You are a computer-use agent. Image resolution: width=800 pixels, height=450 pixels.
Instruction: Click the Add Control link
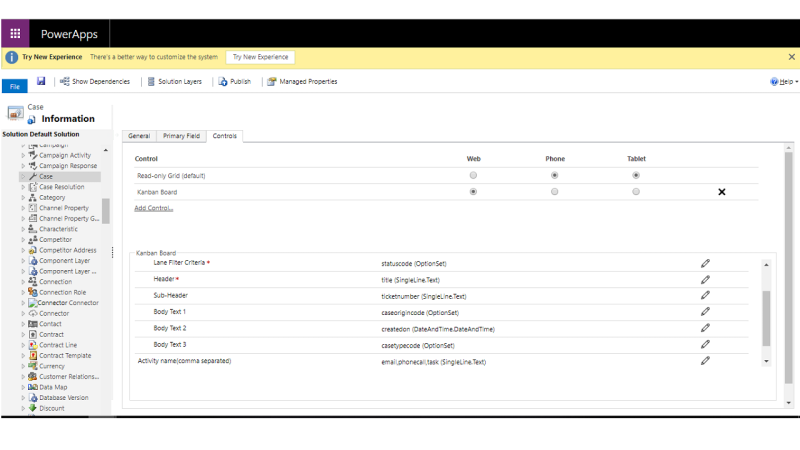[154, 208]
